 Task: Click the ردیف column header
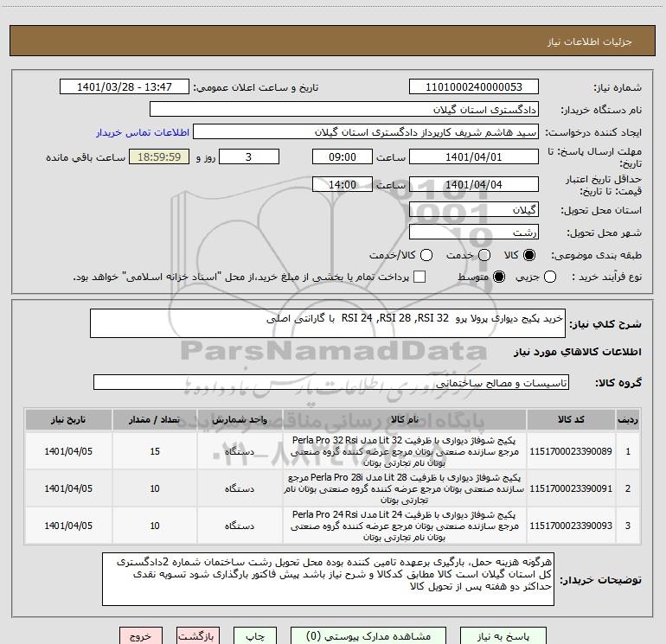click(x=628, y=419)
